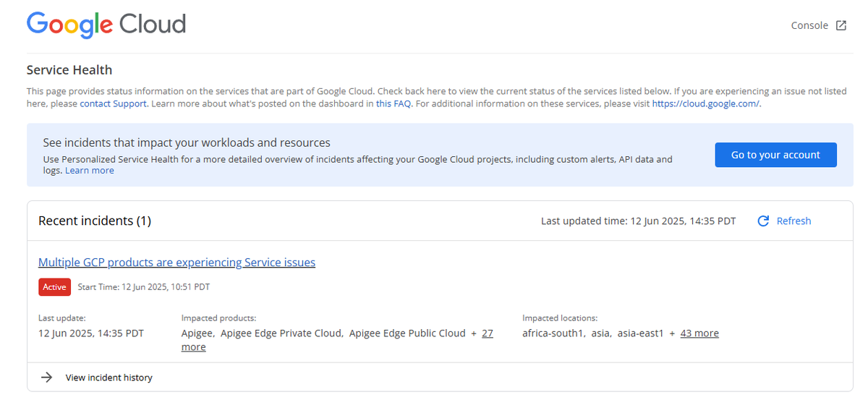The width and height of the screenshot is (868, 400).
Task: Open the this FAQ link
Action: coord(393,103)
